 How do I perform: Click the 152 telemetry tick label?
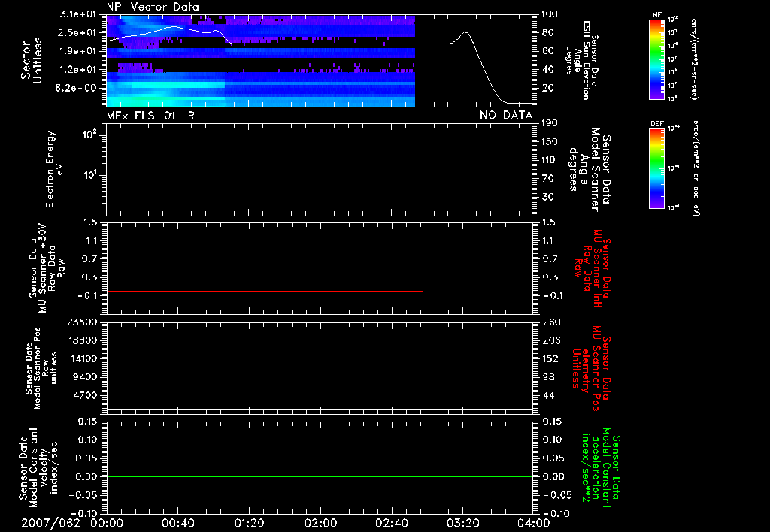pyautogui.click(x=550, y=358)
